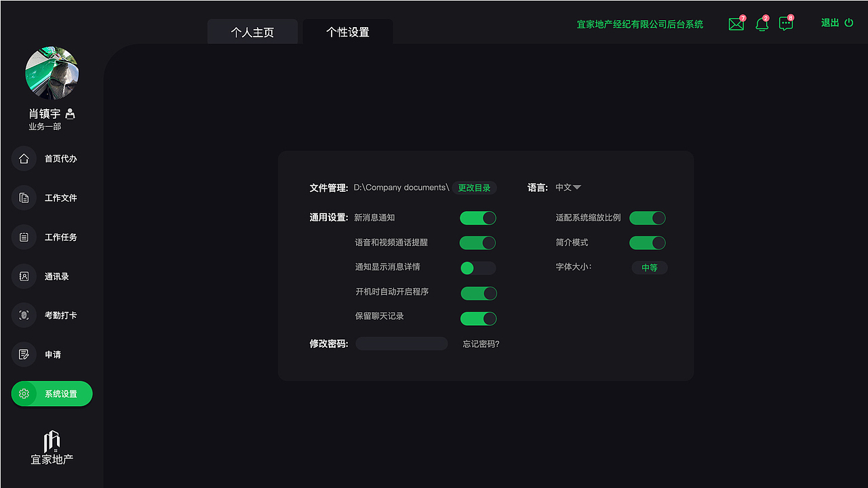This screenshot has width=868, height=488.
Task: Click the 系统设置 gear icon
Action: pyautogui.click(x=24, y=393)
